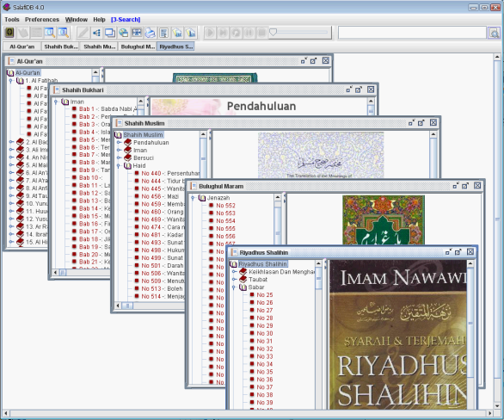Switch to the Shahih Mu... tab
Screen dimensions: 504x420
(x=99, y=46)
